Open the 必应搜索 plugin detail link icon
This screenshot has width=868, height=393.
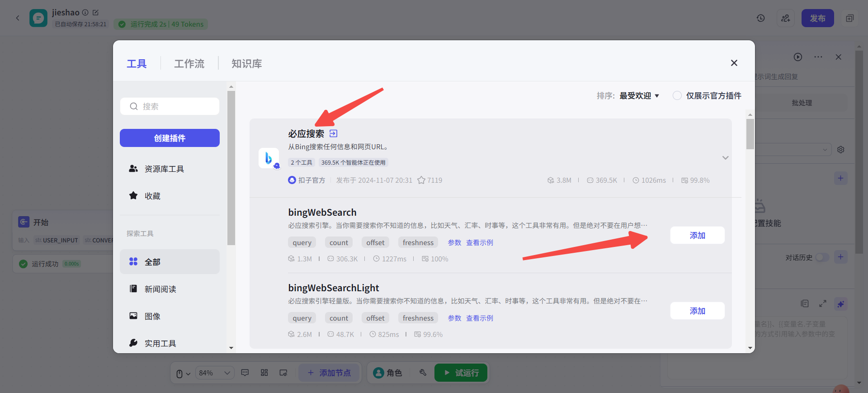pos(333,133)
